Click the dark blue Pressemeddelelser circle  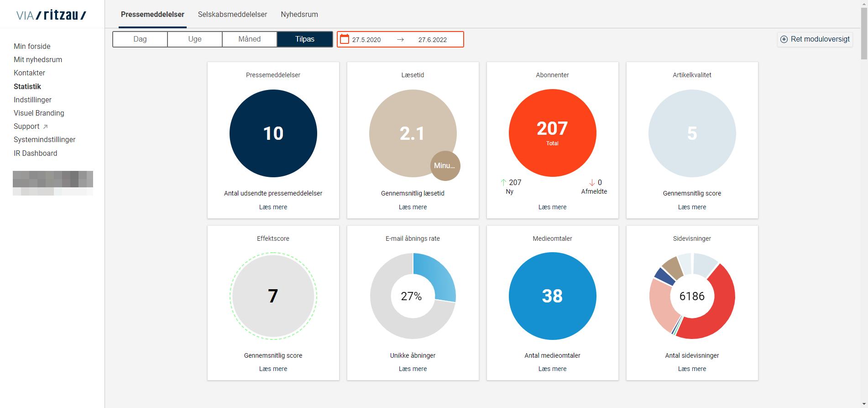(273, 133)
